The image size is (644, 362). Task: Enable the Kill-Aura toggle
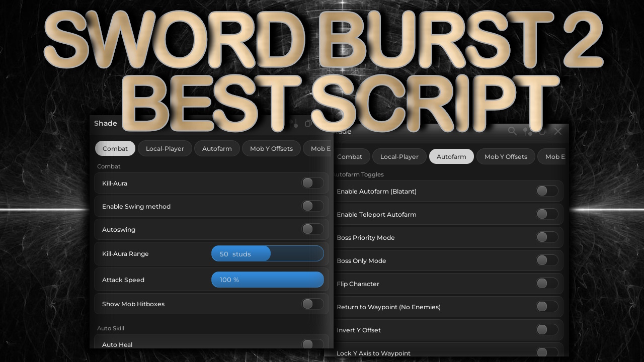(312, 183)
